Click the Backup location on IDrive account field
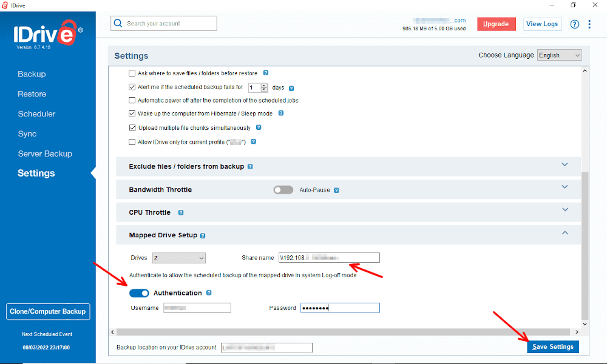The width and height of the screenshot is (607, 364). coord(266,348)
